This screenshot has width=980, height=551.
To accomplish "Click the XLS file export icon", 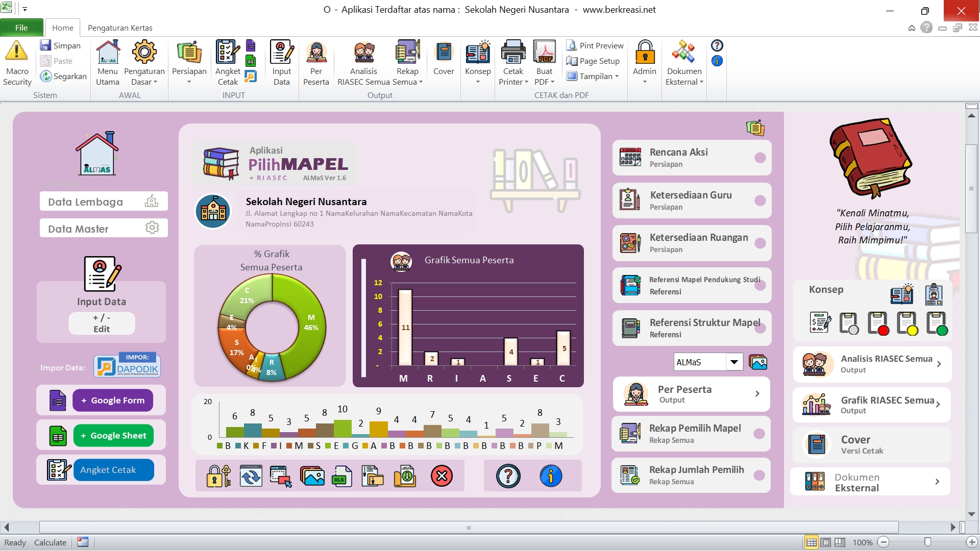I will coord(341,476).
